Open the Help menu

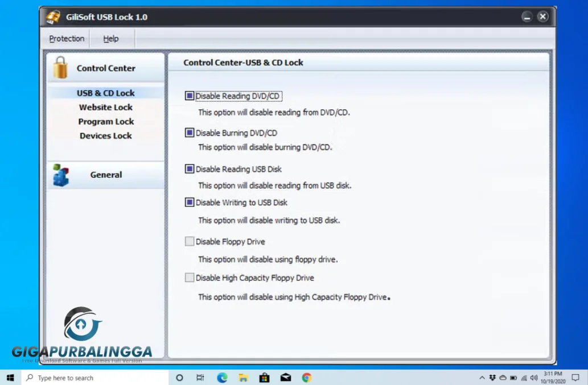pos(110,39)
